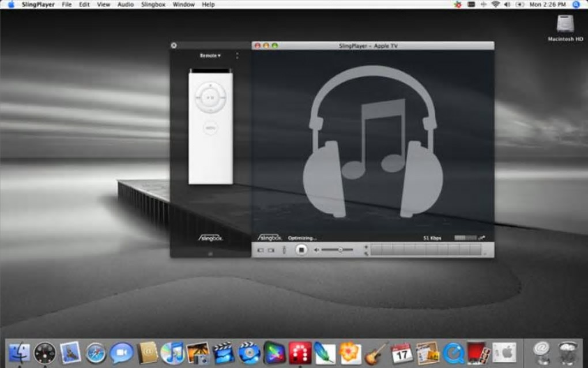Click the channel down arrow stepper
Image resolution: width=588 pixels, height=368 pixels.
(366, 254)
